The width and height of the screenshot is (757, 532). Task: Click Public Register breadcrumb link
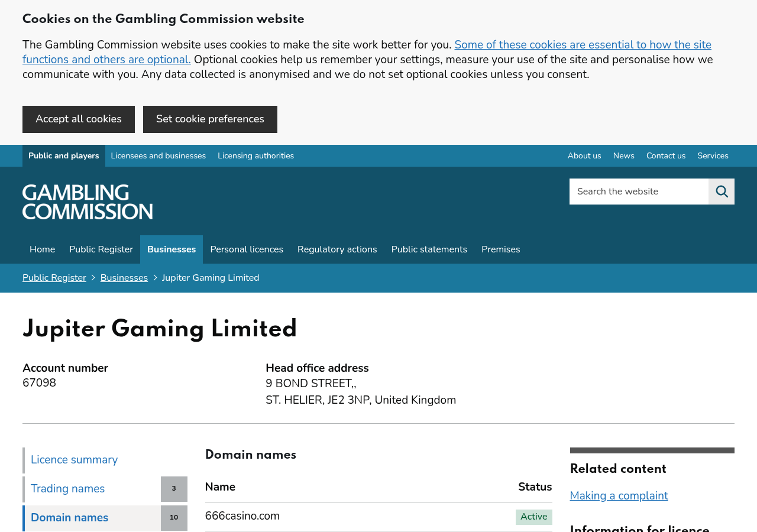[x=54, y=278]
